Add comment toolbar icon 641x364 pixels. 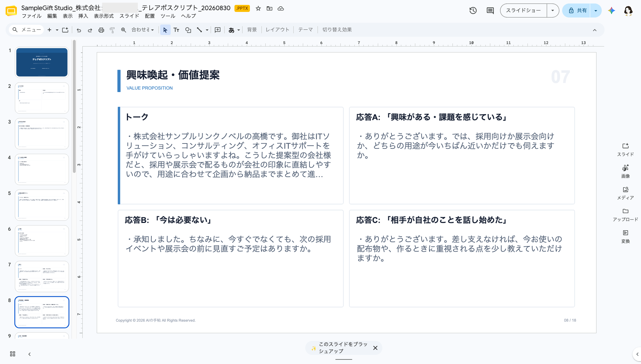218,30
